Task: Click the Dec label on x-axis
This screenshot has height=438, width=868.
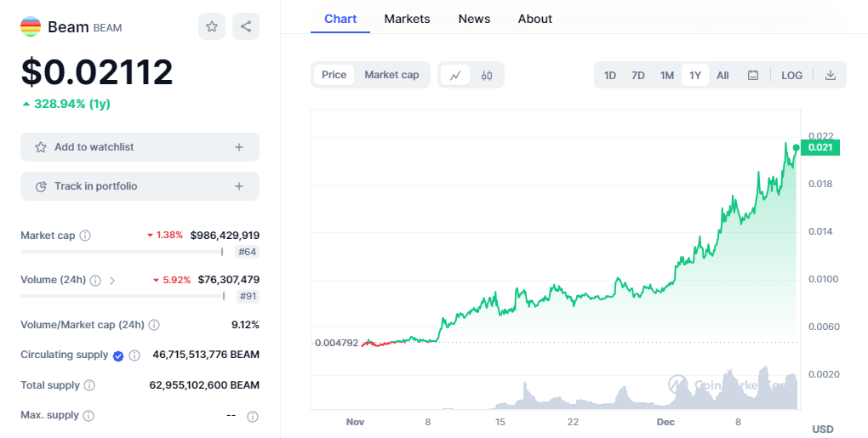Action: tap(665, 422)
